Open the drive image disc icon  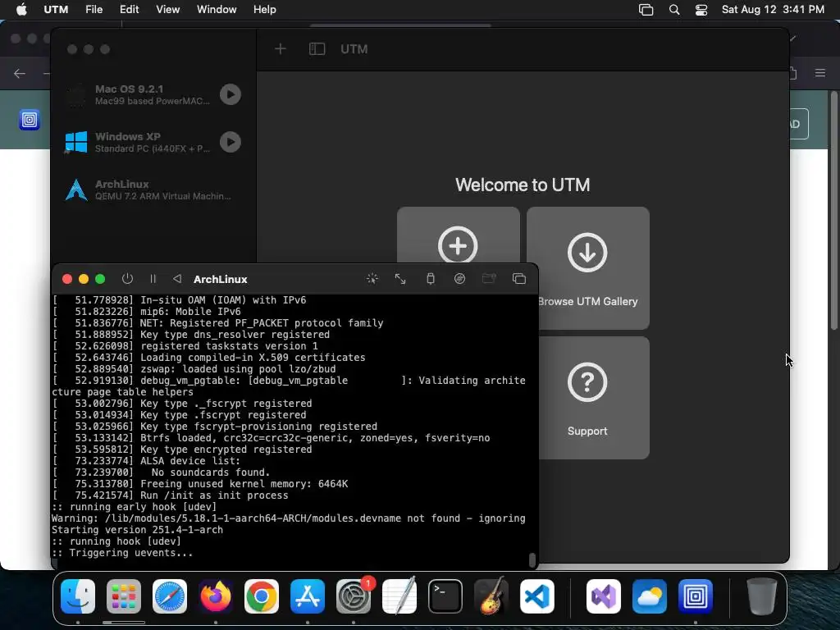(x=459, y=279)
